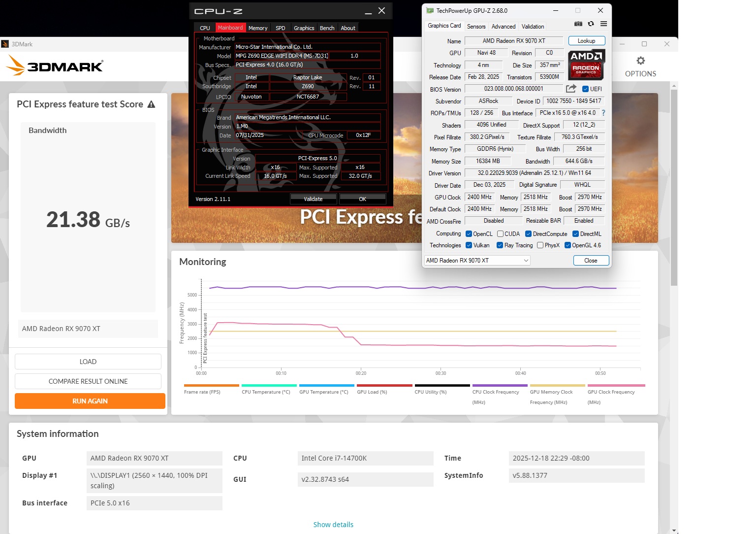Image resolution: width=756 pixels, height=534 pixels.
Task: Toggle the DirectML checkbox
Action: (575, 234)
